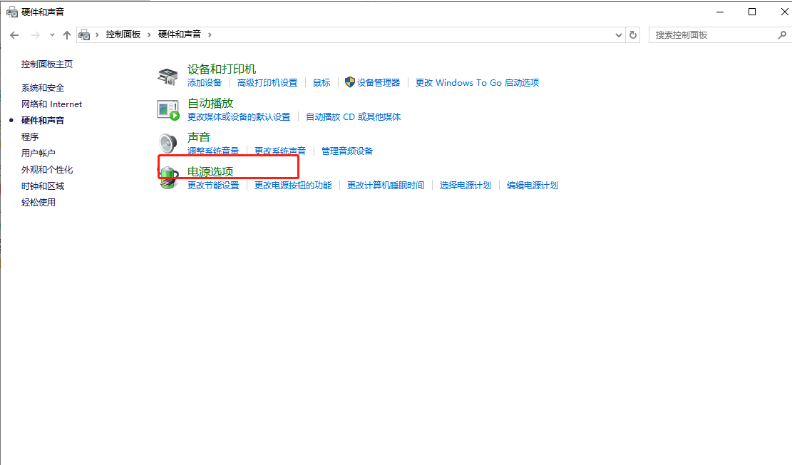Click the 添加设备 link
Image resolution: width=792 pixels, height=465 pixels.
(x=204, y=83)
